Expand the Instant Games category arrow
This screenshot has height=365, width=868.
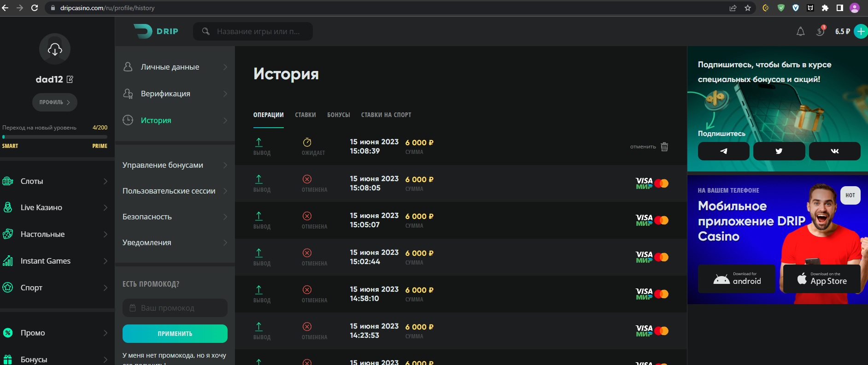[x=106, y=261]
